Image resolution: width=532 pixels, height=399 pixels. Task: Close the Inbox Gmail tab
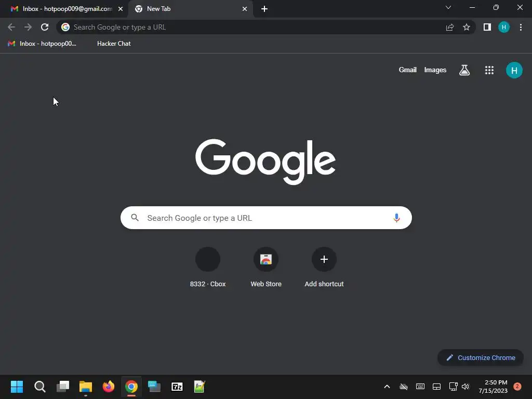[x=121, y=9]
